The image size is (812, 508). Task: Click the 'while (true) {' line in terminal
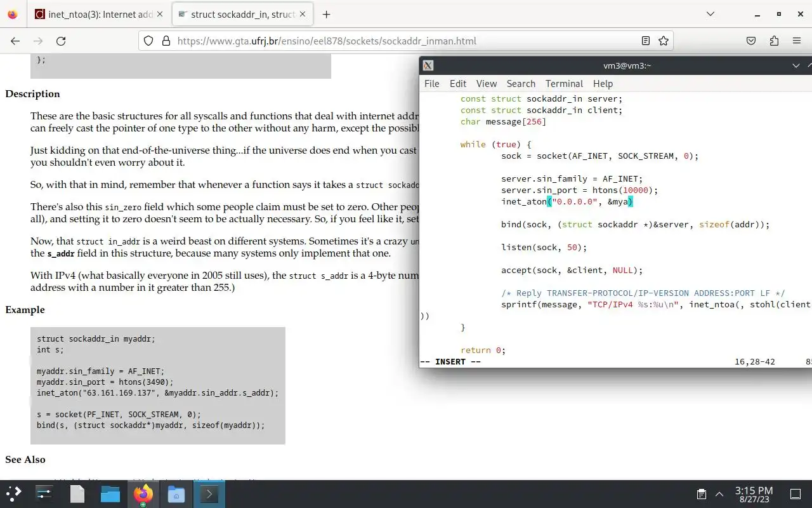point(495,144)
